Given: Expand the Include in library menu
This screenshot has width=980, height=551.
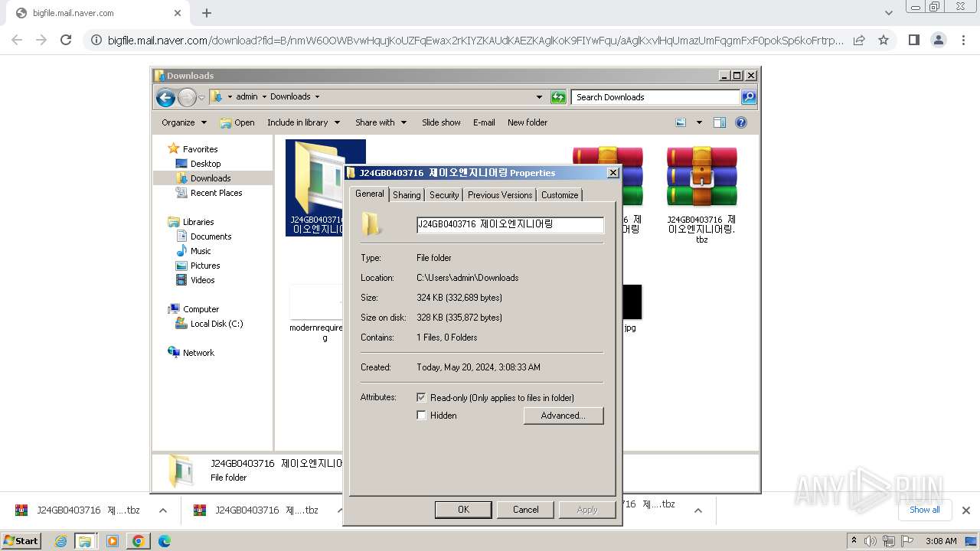Looking at the screenshot, I should tap(304, 122).
